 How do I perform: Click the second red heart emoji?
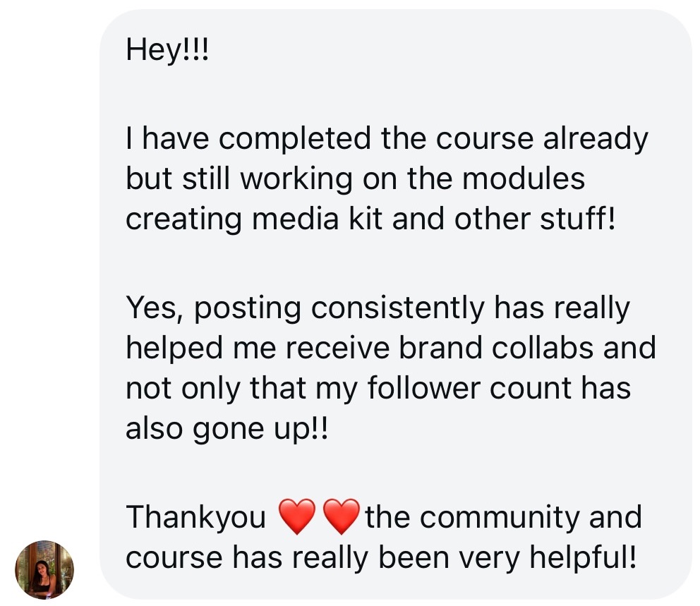pos(341,518)
